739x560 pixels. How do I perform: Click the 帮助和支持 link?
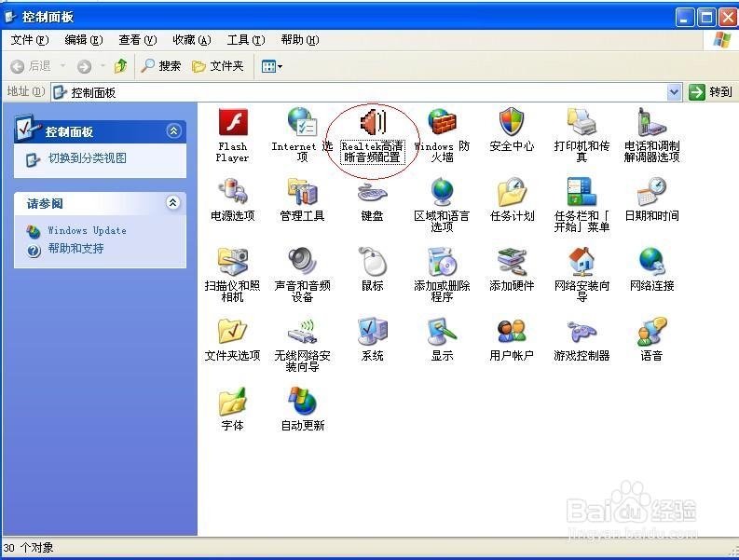(x=75, y=249)
